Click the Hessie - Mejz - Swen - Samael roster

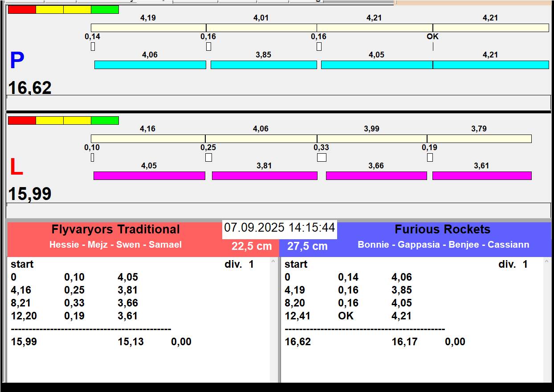click(115, 245)
